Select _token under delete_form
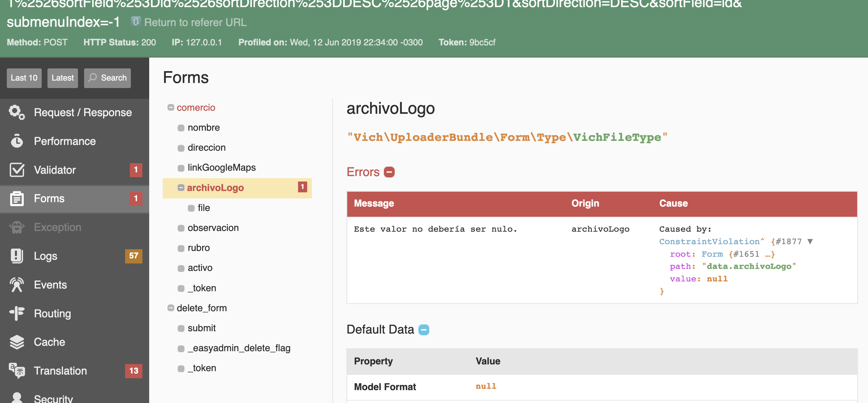Image resolution: width=868 pixels, height=403 pixels. [202, 368]
